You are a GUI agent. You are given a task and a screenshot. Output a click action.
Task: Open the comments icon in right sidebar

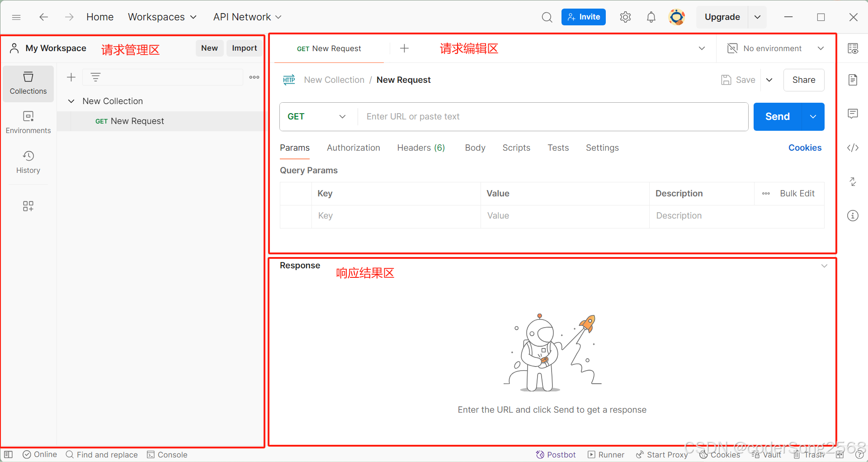click(853, 114)
